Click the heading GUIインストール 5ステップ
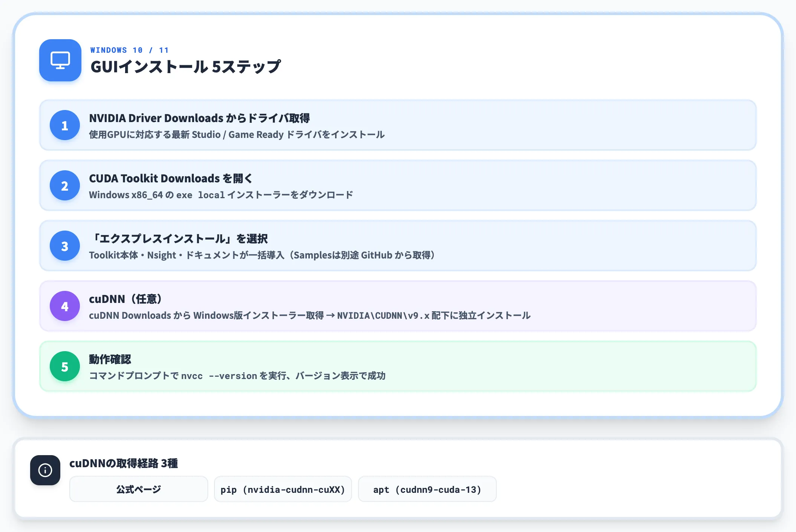This screenshot has height=532, width=796. point(185,67)
